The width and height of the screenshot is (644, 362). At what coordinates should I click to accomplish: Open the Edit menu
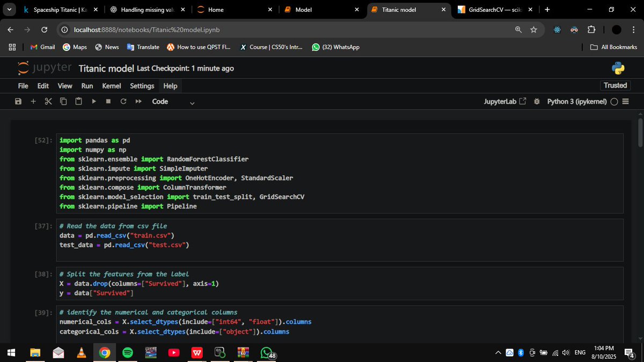pyautogui.click(x=43, y=86)
